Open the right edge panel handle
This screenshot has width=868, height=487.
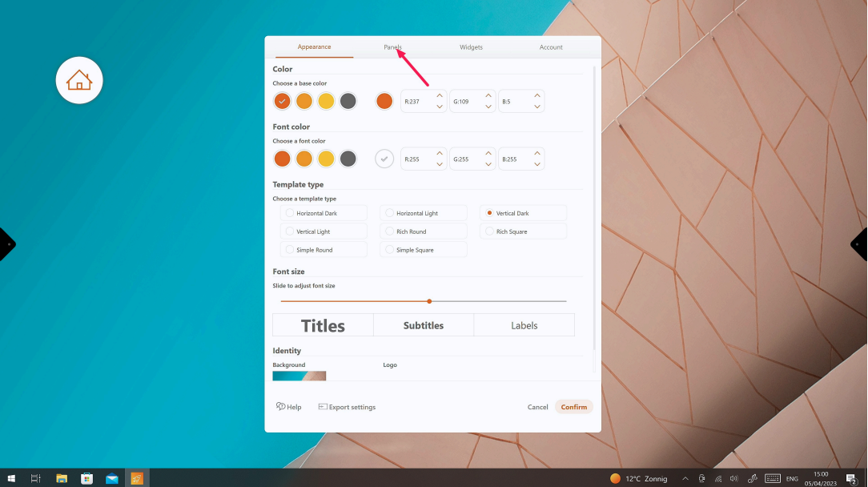[x=860, y=243]
